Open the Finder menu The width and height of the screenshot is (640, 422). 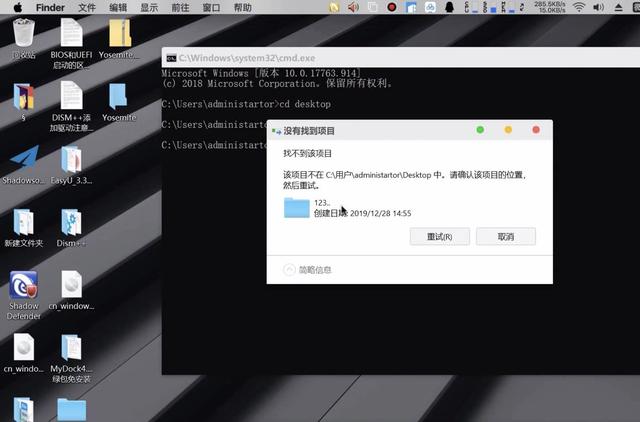pos(50,7)
